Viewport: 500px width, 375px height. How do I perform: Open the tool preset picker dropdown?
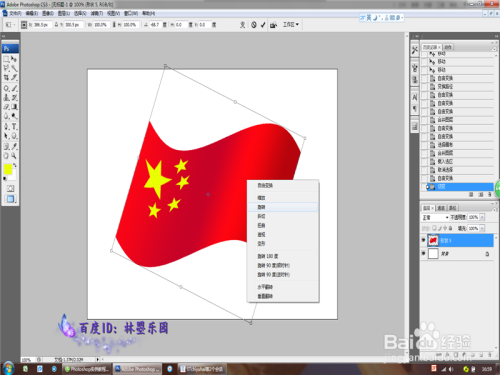(9, 25)
